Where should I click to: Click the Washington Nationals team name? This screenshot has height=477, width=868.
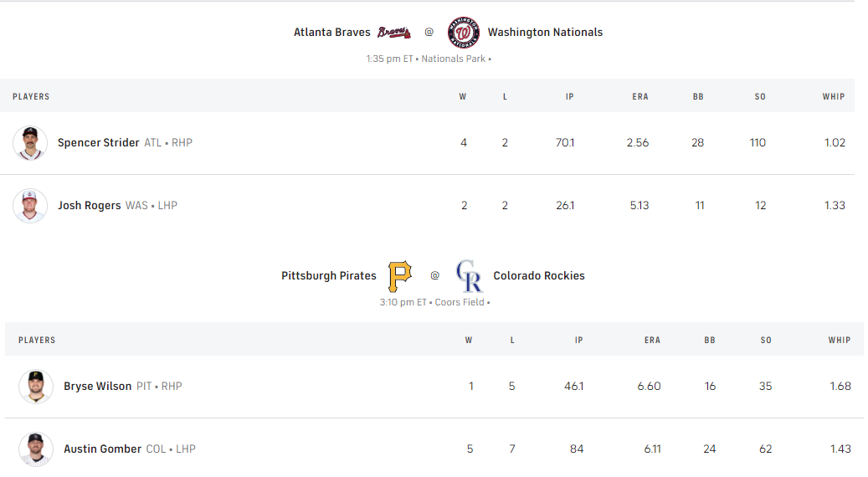point(545,33)
